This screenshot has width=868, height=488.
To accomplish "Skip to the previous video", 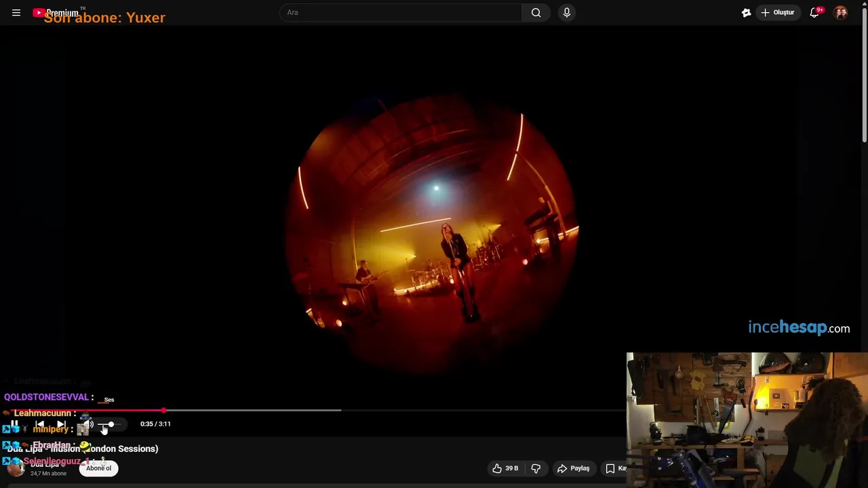I will (39, 424).
